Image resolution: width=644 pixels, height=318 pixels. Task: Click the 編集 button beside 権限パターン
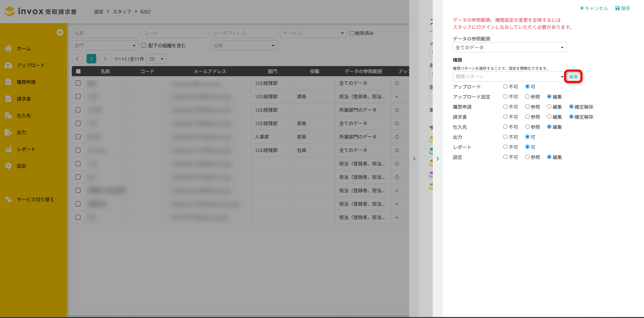tap(573, 76)
